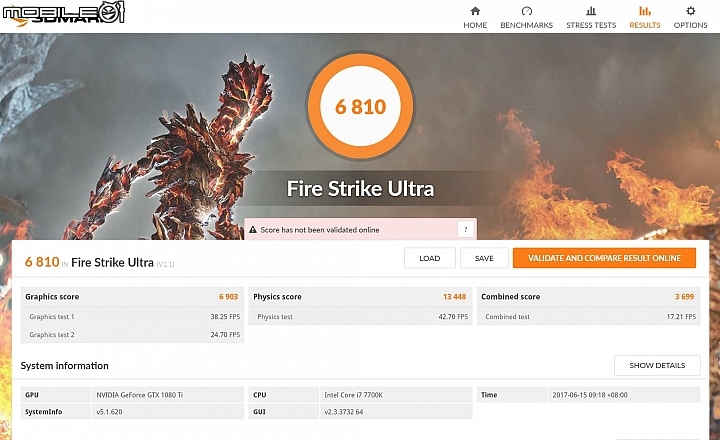Click the LOAD button
This screenshot has width=720, height=440.
click(x=429, y=258)
